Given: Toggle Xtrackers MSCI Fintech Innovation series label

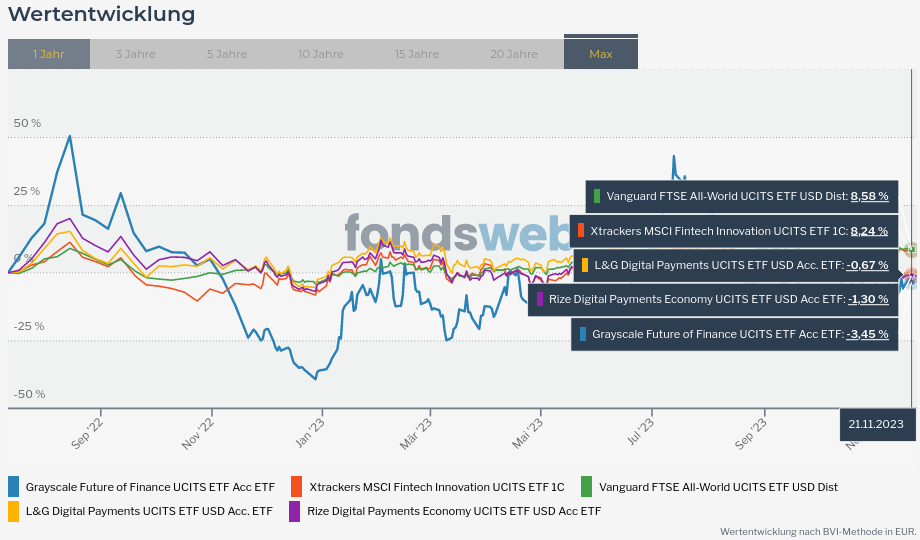Looking at the screenshot, I should pos(437,487).
